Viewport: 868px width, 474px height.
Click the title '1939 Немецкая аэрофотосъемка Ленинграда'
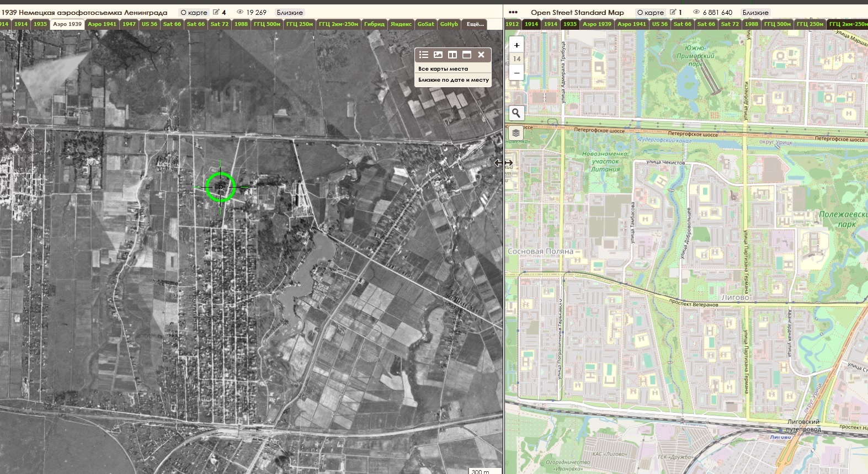[84, 12]
